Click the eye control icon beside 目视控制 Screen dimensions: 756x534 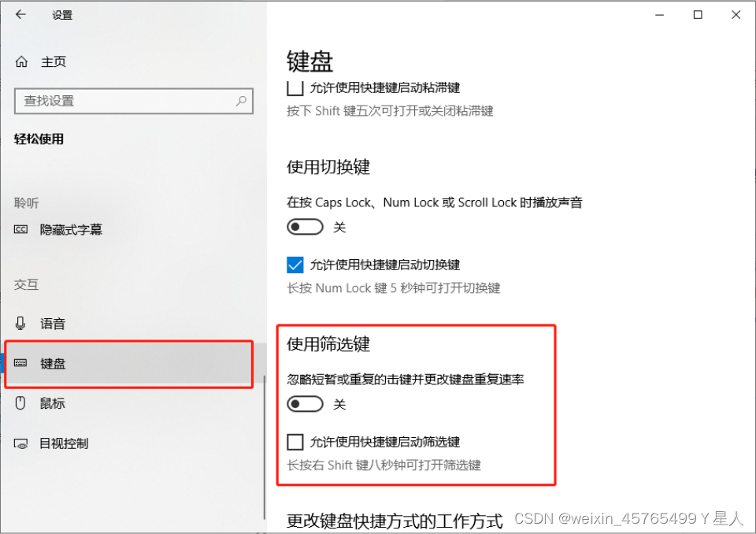[20, 443]
